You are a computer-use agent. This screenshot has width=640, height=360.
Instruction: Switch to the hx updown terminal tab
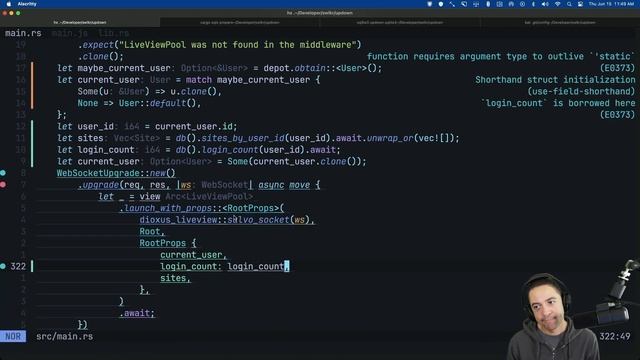point(80,22)
